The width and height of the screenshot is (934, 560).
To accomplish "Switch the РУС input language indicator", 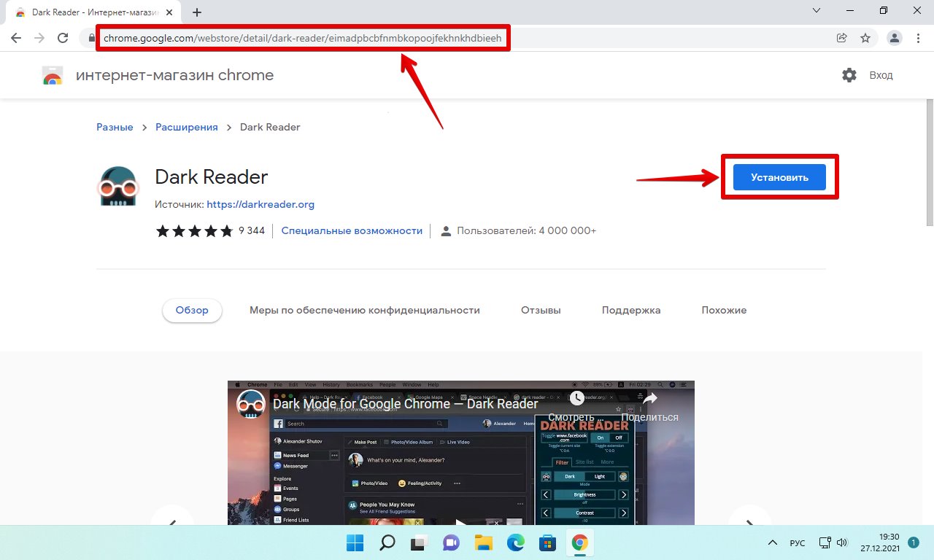I will (798, 543).
